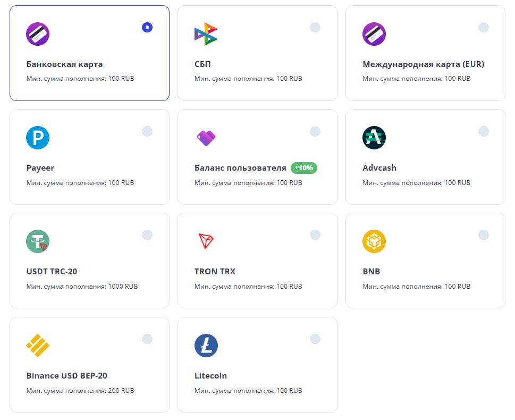
Task: Click the Payeer minimum 100 RUB text
Action: [80, 183]
